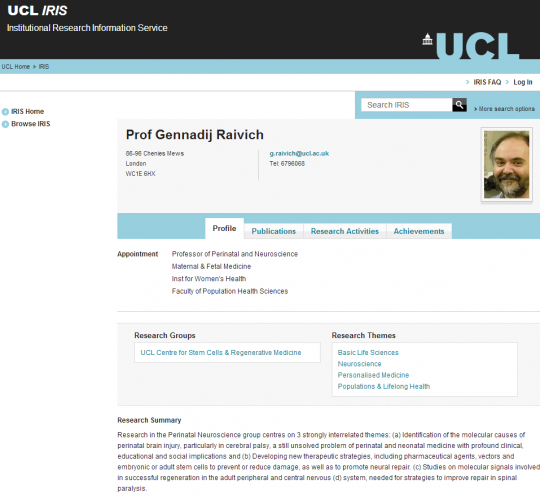Go to UCL Home breadcrumb
This screenshot has height=497, width=540.
(15, 66)
